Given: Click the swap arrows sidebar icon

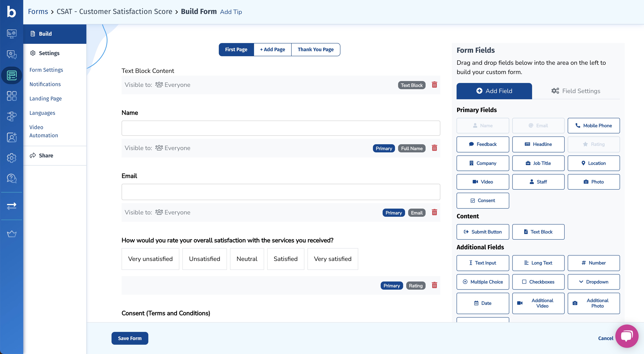Looking at the screenshot, I should coord(11,206).
